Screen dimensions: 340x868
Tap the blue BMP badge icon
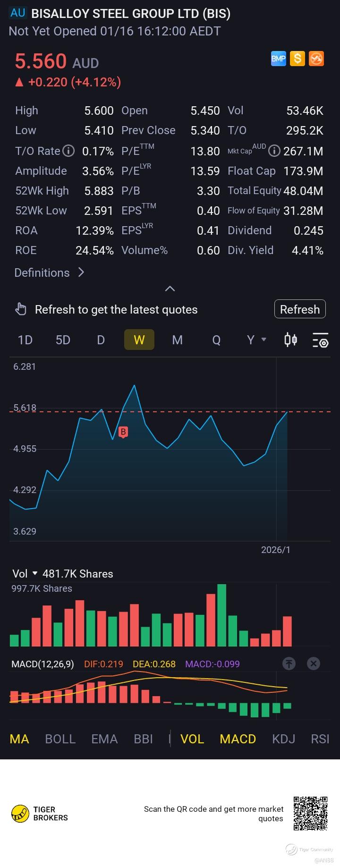279,59
